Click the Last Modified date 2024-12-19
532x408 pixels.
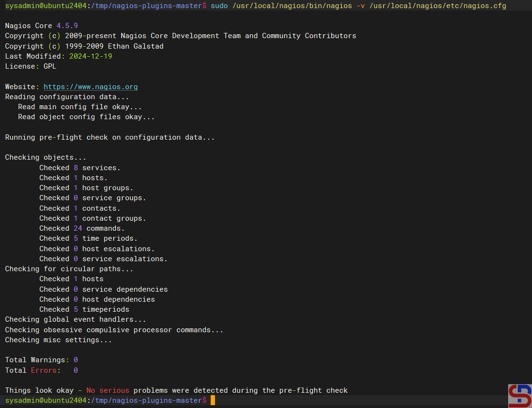click(x=91, y=56)
